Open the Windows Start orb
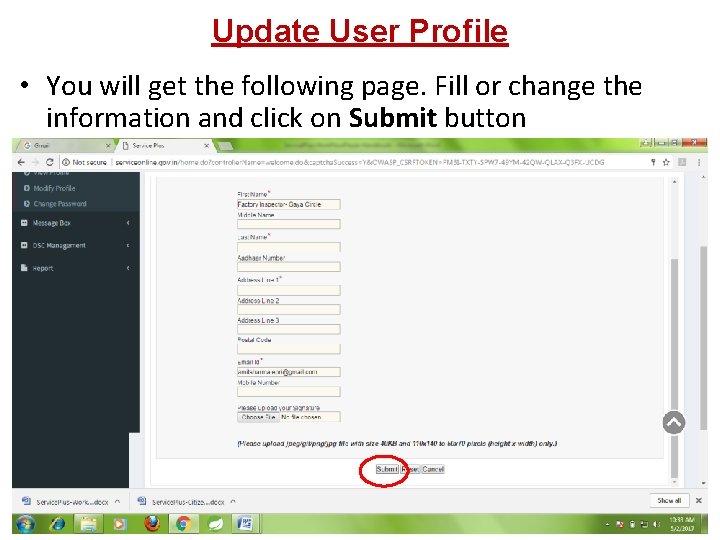The image size is (720, 540). pos(25,523)
